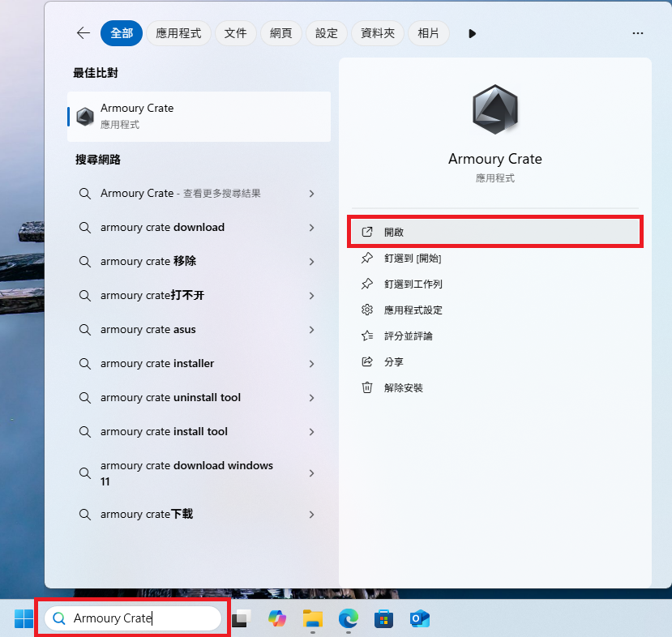Click the open-external icon beside 開啟
Viewport: 672px width, 637px height.
pos(367,232)
